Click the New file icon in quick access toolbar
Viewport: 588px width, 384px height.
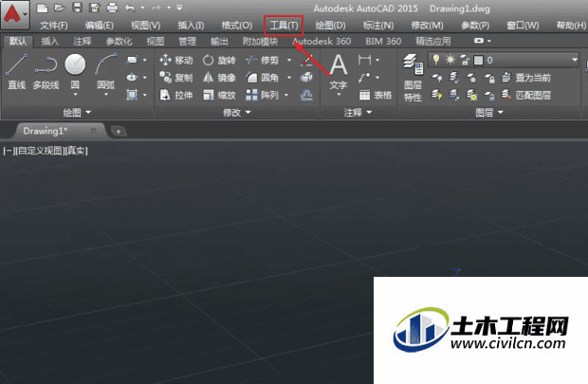point(42,8)
